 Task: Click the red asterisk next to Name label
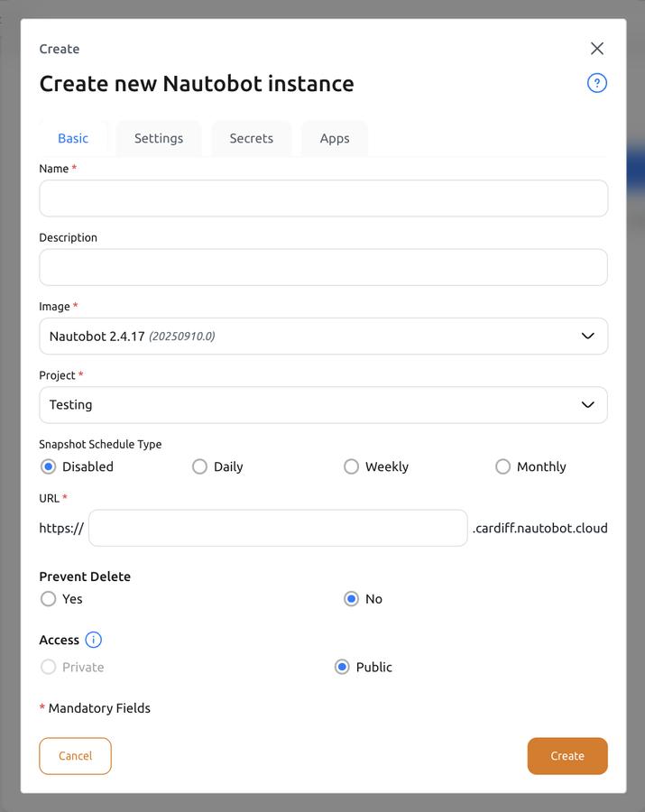(72, 168)
